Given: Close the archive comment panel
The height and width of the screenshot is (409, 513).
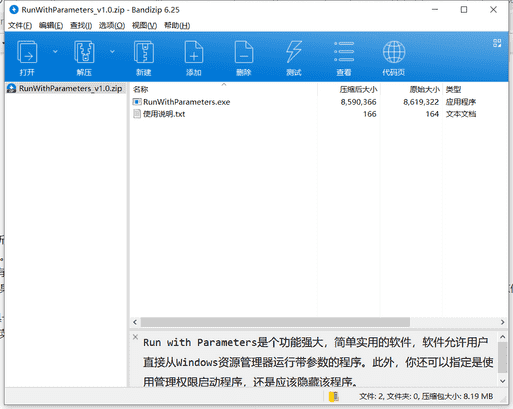Looking at the screenshot, I should click(x=135, y=337).
